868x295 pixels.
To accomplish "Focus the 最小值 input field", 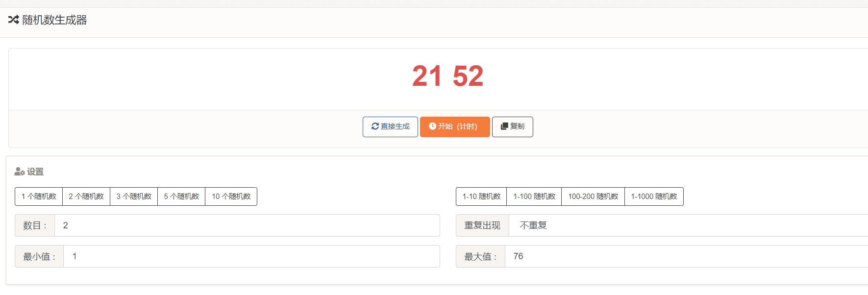I will [x=251, y=256].
